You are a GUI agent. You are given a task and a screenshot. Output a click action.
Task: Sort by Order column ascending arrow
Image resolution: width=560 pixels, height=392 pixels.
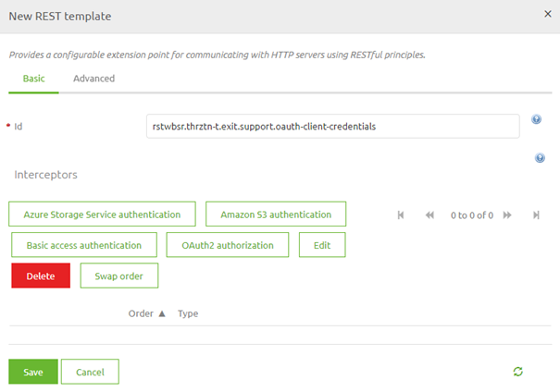click(162, 313)
